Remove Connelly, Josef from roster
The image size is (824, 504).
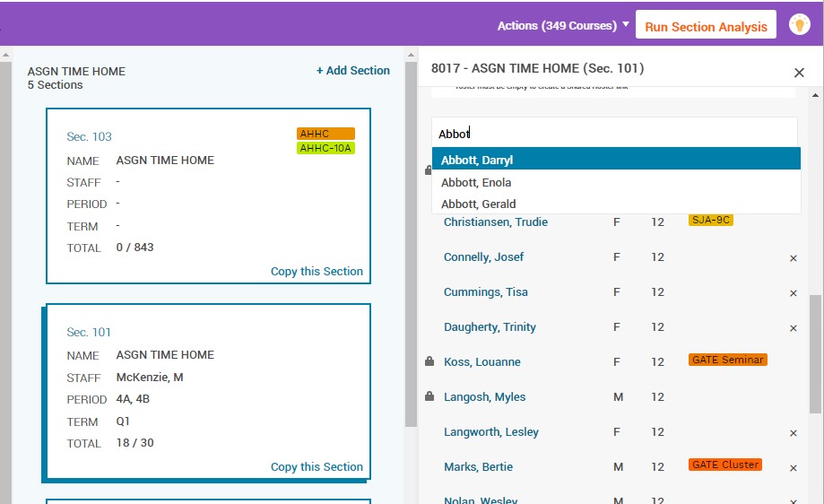pyautogui.click(x=793, y=258)
